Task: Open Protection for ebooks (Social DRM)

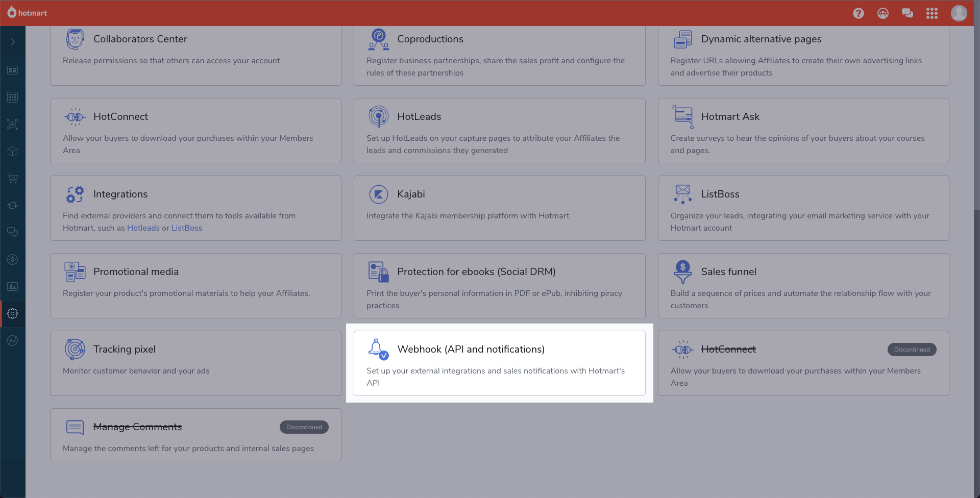Action: (x=476, y=272)
